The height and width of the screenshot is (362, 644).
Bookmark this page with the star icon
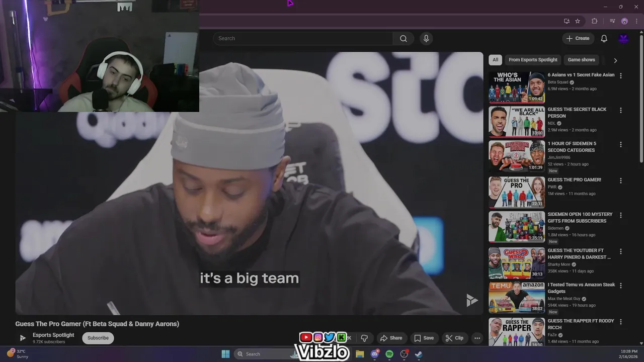point(578,21)
